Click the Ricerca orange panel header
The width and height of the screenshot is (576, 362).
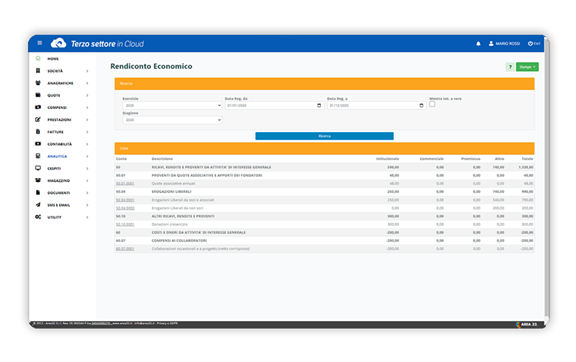[324, 84]
